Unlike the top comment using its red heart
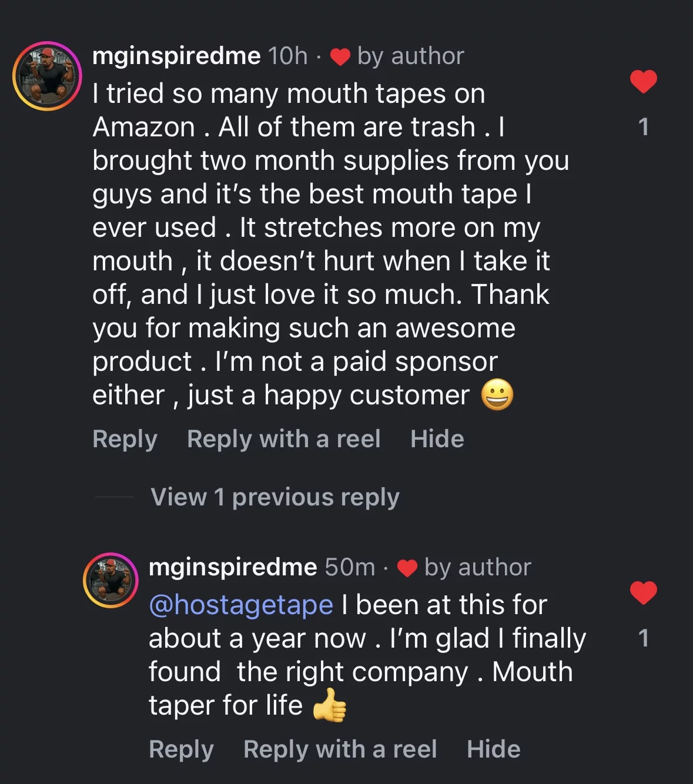693x784 pixels. point(643,81)
